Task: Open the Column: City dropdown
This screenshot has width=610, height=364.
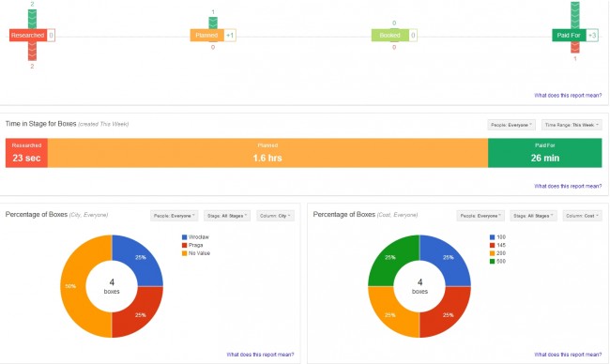Action: point(275,216)
